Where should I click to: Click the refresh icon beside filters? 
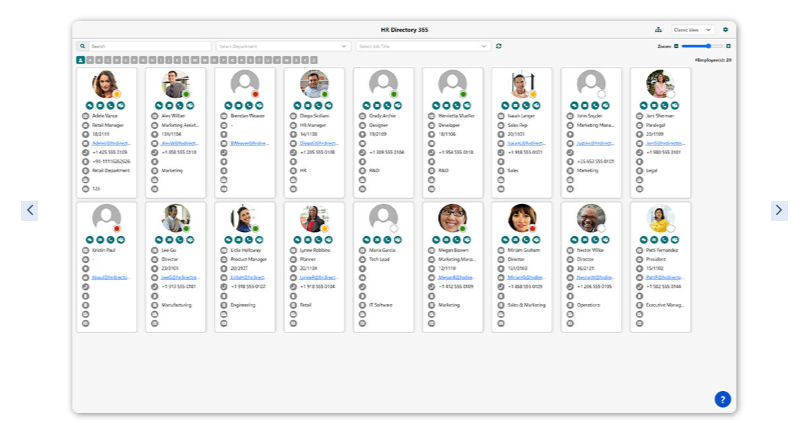click(x=499, y=46)
